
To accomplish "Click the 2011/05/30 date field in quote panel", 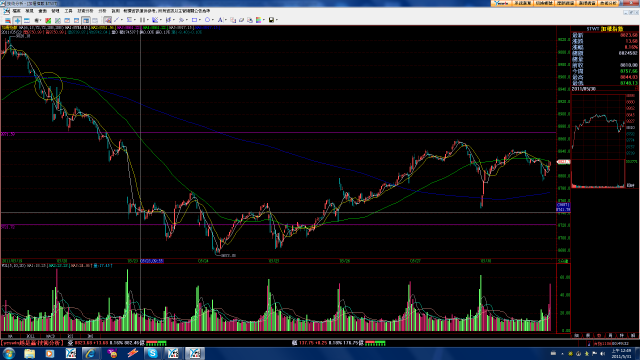I will pos(584,89).
